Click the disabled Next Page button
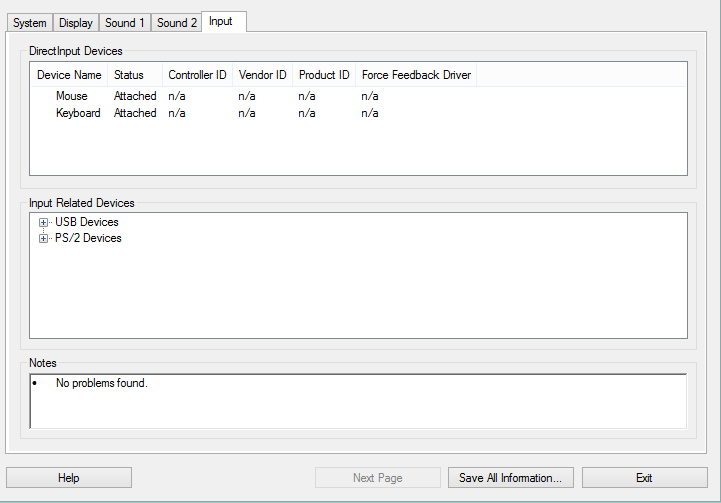The width and height of the screenshot is (721, 503). tap(378, 478)
